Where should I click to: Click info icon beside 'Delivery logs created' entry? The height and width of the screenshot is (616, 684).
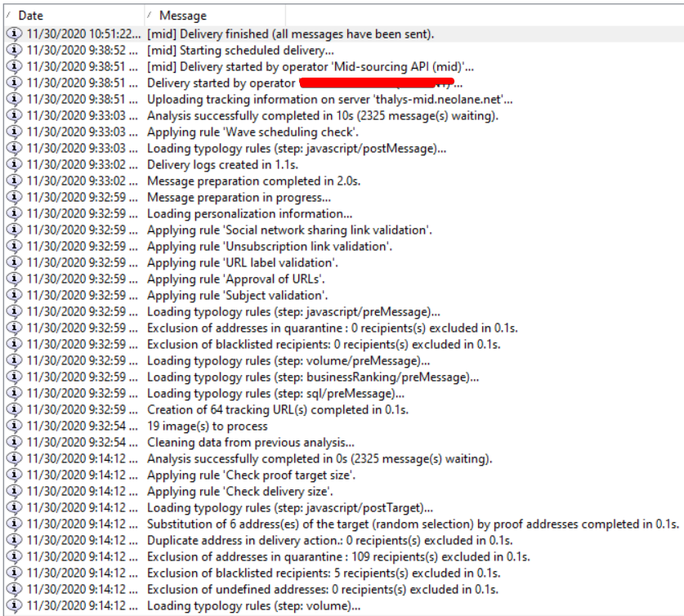click(x=13, y=164)
